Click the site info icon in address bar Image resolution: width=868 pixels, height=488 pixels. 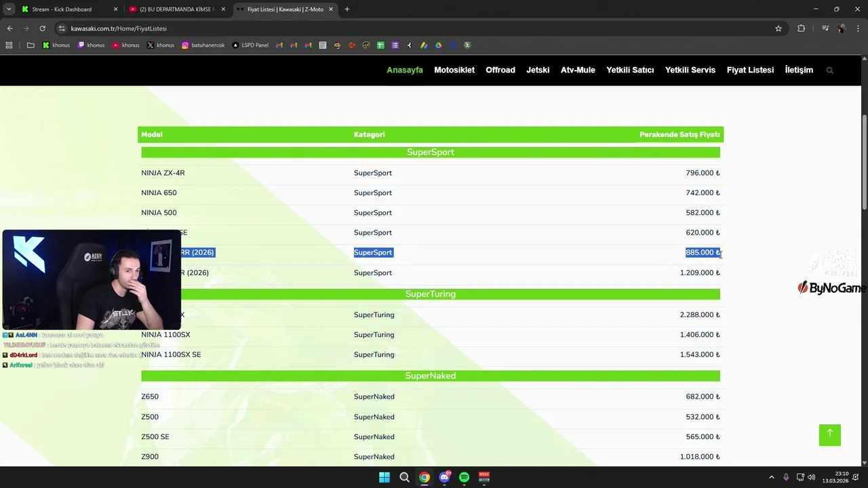62,28
